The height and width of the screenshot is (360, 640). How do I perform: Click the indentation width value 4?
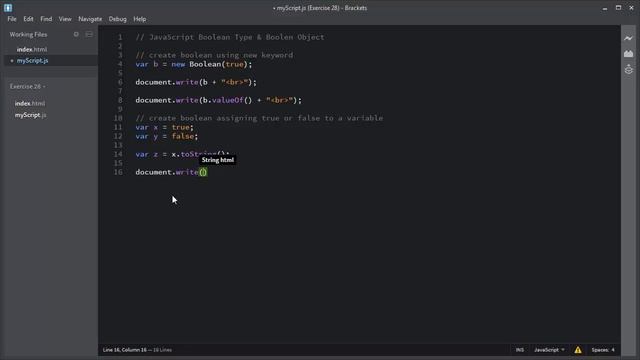coord(613,350)
